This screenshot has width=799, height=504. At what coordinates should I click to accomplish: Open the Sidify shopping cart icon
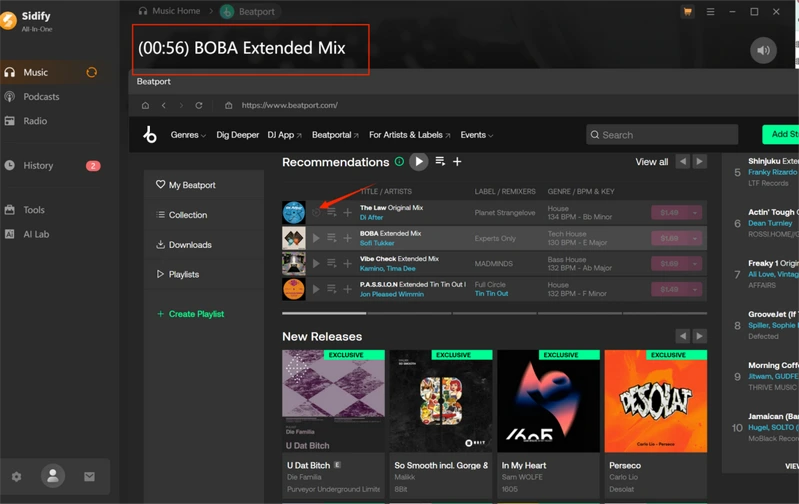(x=687, y=11)
